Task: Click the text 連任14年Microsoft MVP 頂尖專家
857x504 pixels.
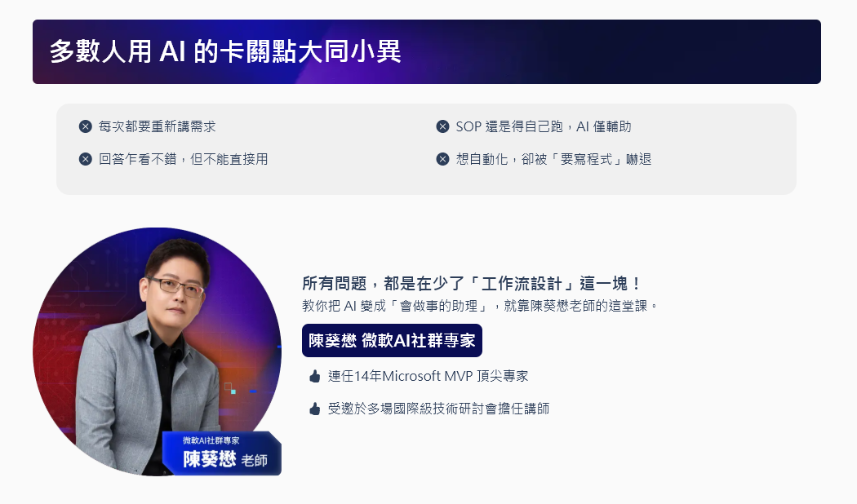Action: point(428,376)
